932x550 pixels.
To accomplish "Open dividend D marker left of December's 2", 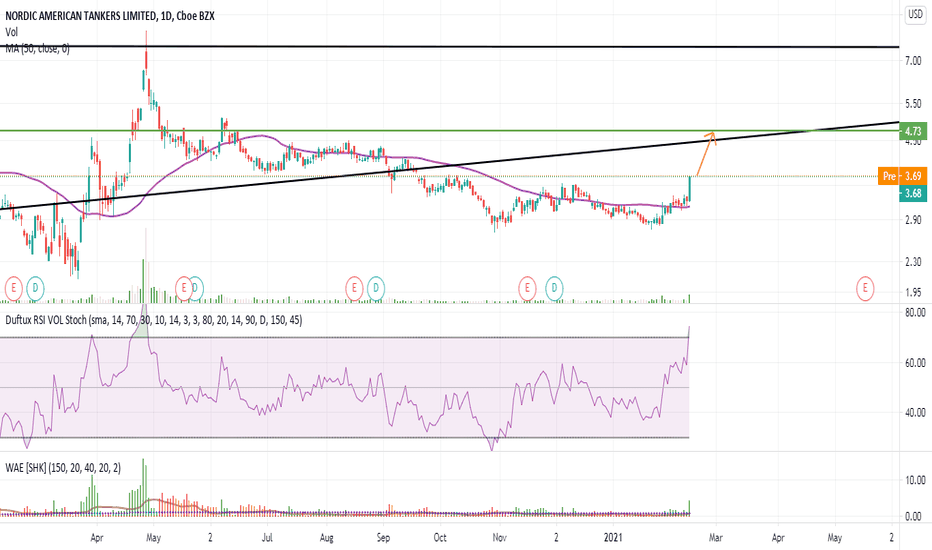I will (x=555, y=288).
